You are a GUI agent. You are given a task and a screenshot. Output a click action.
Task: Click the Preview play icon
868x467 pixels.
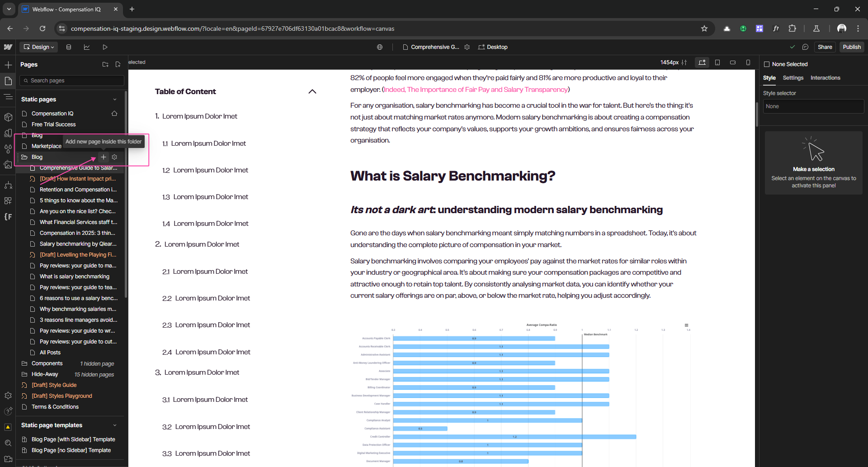pyautogui.click(x=105, y=47)
